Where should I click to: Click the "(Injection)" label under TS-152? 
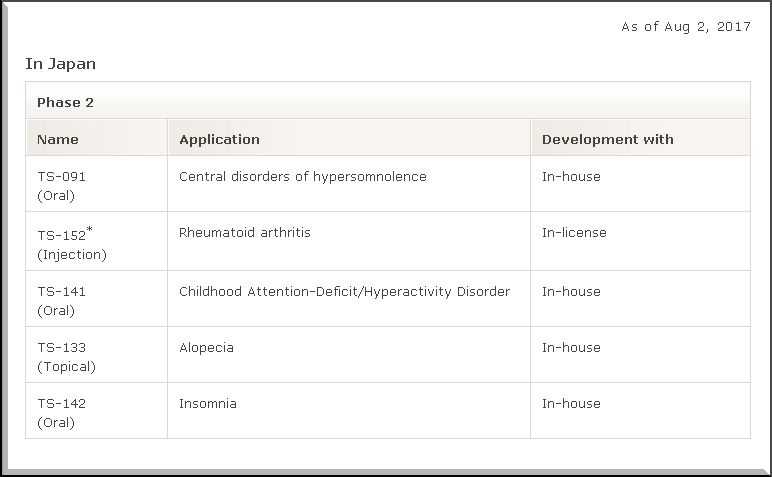tap(72, 255)
